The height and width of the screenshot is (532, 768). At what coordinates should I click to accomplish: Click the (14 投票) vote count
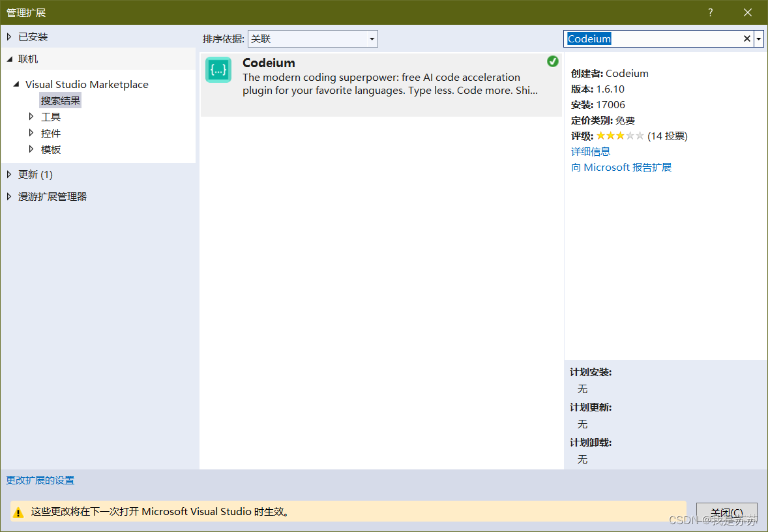(x=668, y=136)
